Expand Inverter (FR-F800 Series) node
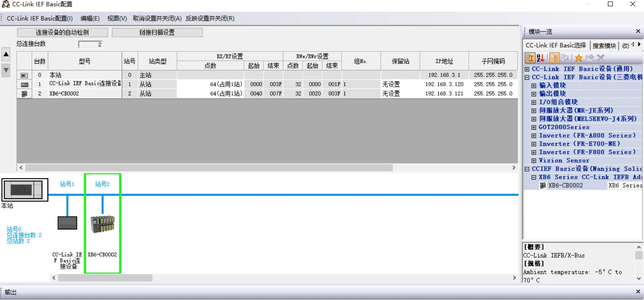 [534, 152]
